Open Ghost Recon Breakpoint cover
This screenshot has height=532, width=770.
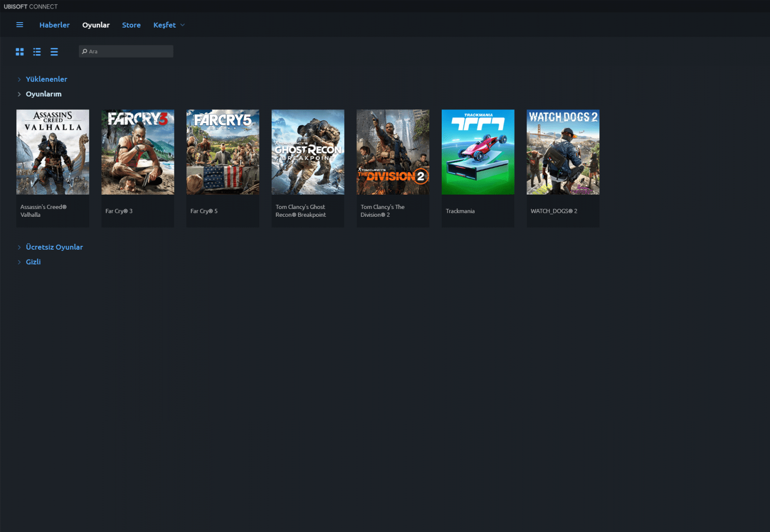click(308, 152)
